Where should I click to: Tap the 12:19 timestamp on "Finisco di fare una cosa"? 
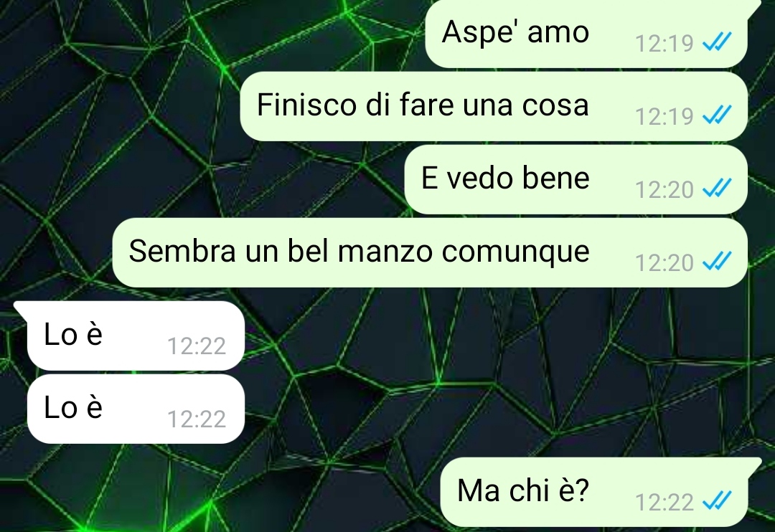664,117
